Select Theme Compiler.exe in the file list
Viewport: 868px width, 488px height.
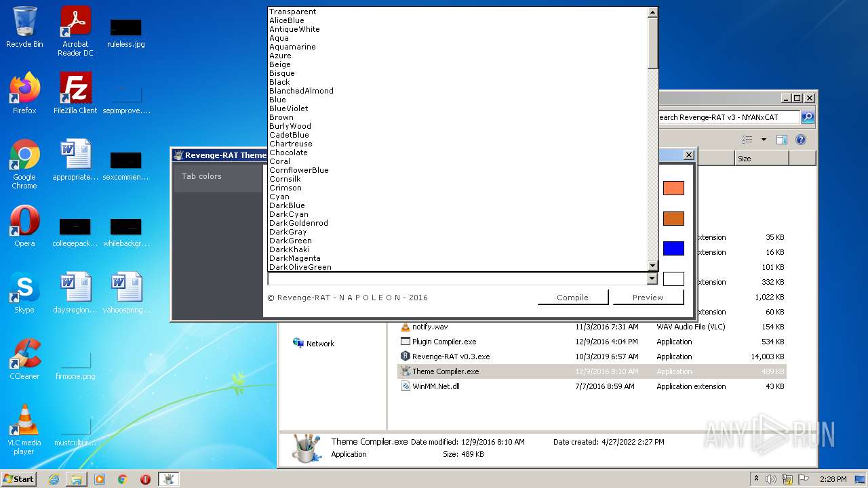(591, 371)
